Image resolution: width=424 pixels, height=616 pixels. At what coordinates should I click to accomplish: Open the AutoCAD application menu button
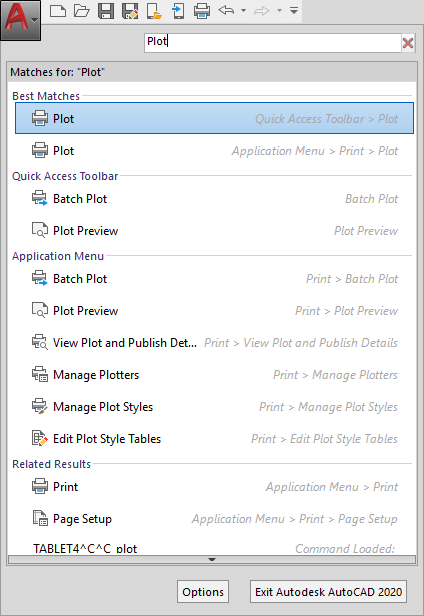20,20
